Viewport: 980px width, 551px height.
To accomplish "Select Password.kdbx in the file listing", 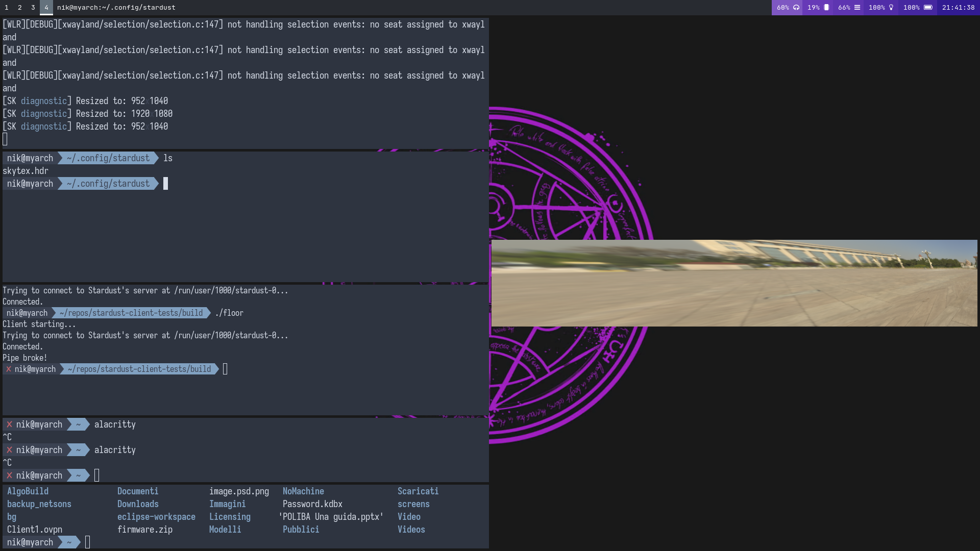I will click(x=312, y=504).
